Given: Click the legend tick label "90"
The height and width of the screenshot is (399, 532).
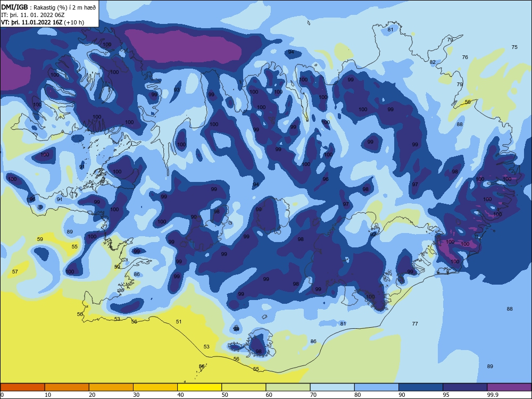Looking at the screenshot, I should point(402,395).
